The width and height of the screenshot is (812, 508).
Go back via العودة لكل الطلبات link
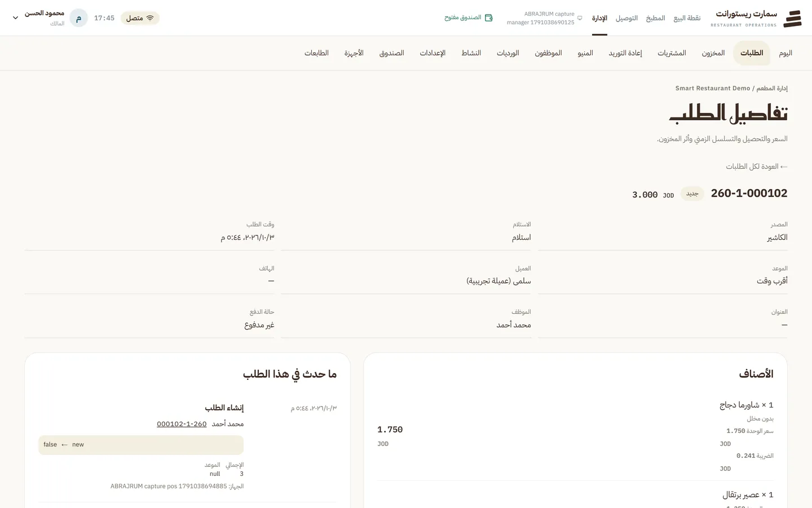click(x=756, y=167)
